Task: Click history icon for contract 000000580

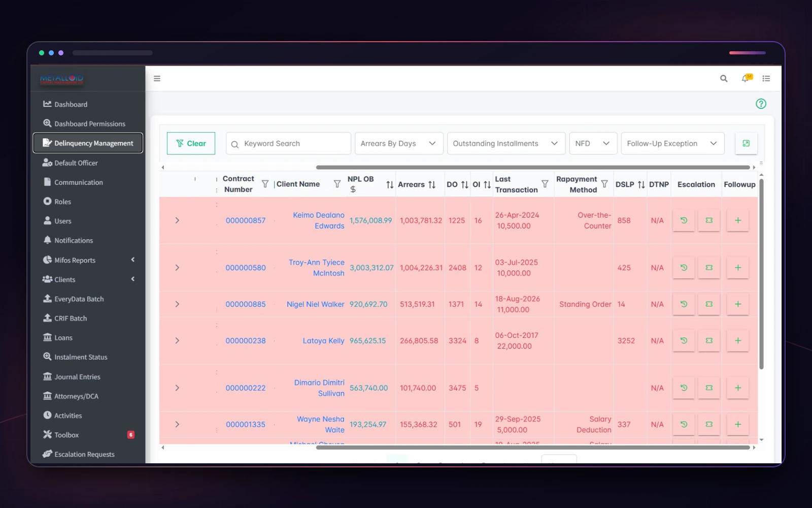Action: (684, 268)
